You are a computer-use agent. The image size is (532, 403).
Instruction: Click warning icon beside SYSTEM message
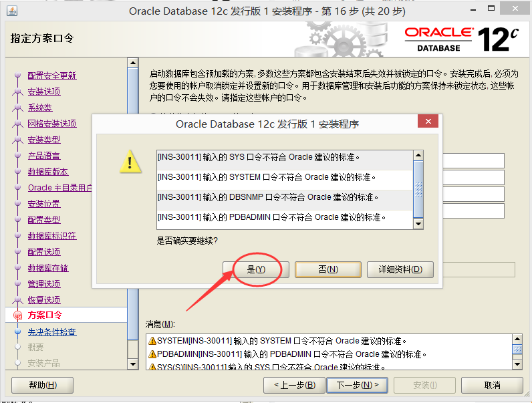click(152, 341)
